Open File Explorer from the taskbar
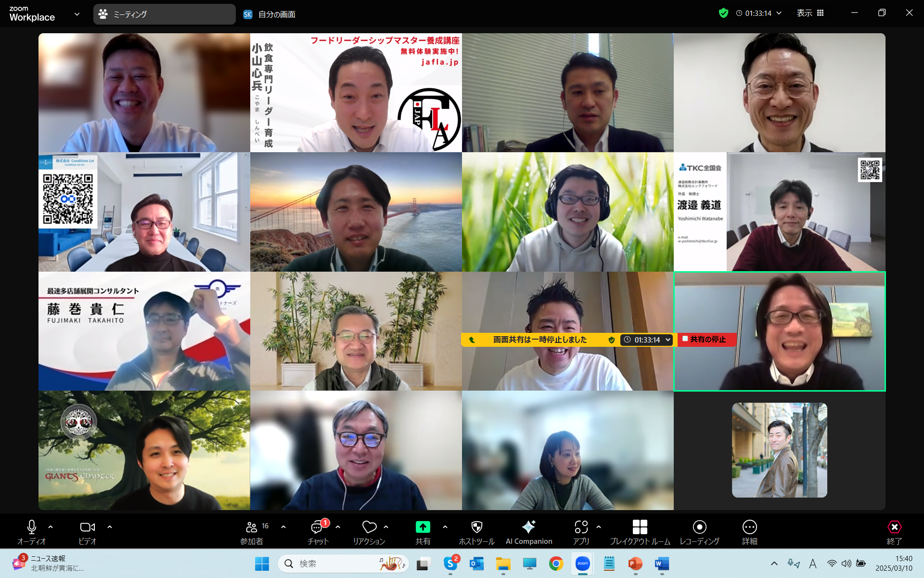The height and width of the screenshot is (578, 924). [x=503, y=564]
